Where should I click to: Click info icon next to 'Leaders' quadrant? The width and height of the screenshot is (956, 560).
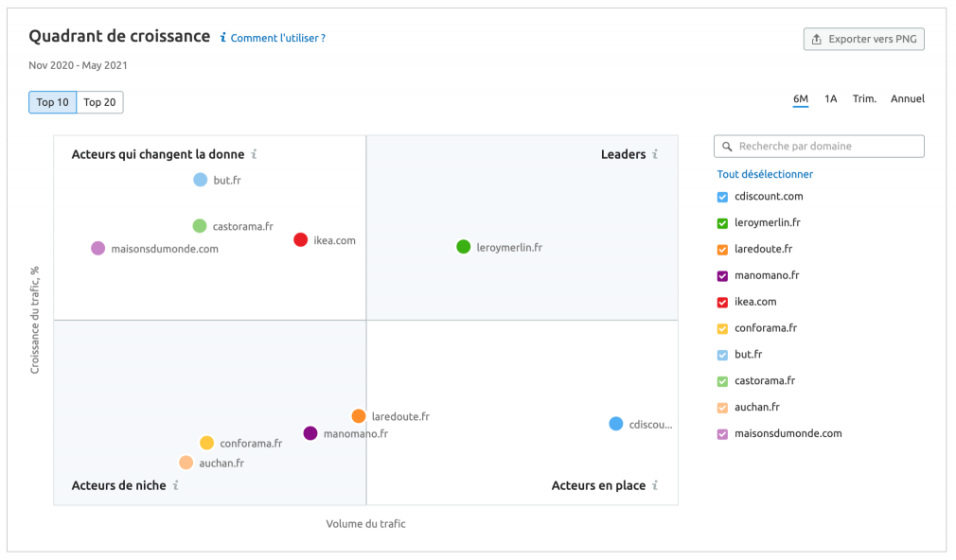tap(655, 154)
